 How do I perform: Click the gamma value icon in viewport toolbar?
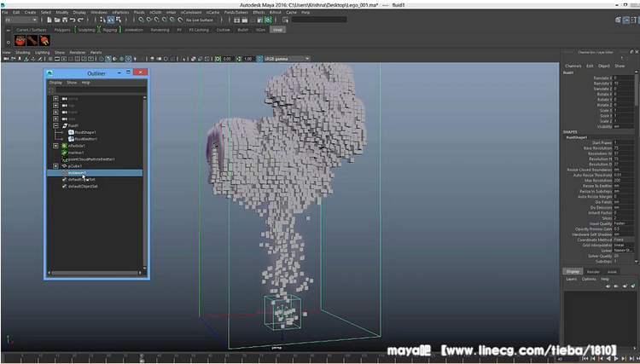(x=239, y=59)
